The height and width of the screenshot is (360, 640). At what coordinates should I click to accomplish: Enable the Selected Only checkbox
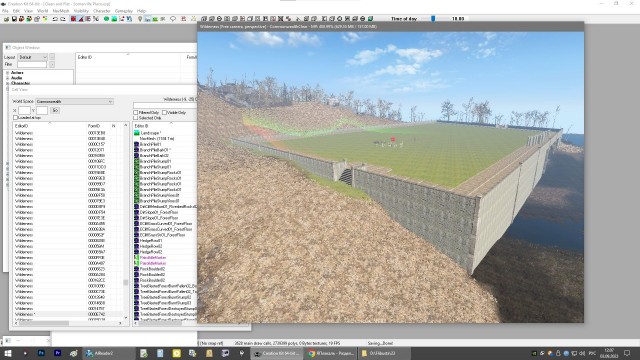tap(136, 118)
